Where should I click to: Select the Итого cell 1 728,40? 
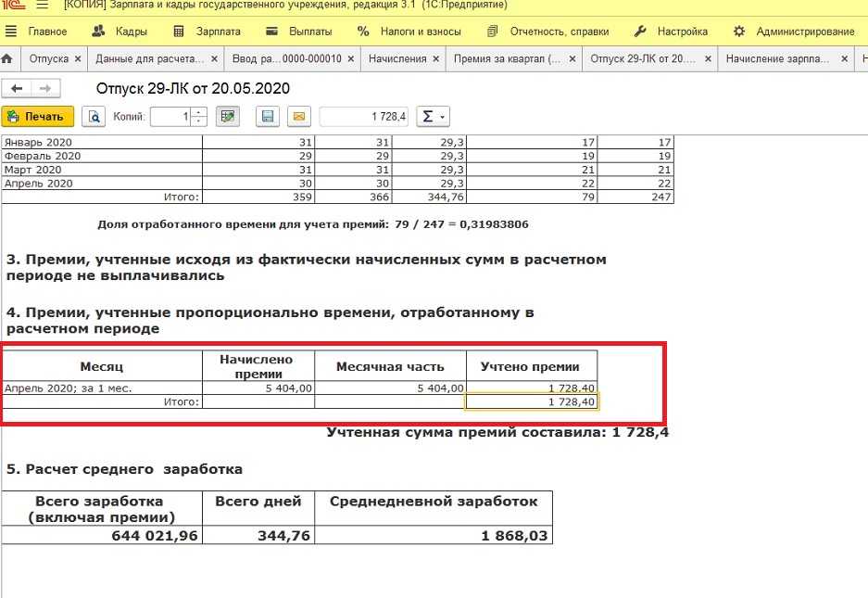[532, 401]
